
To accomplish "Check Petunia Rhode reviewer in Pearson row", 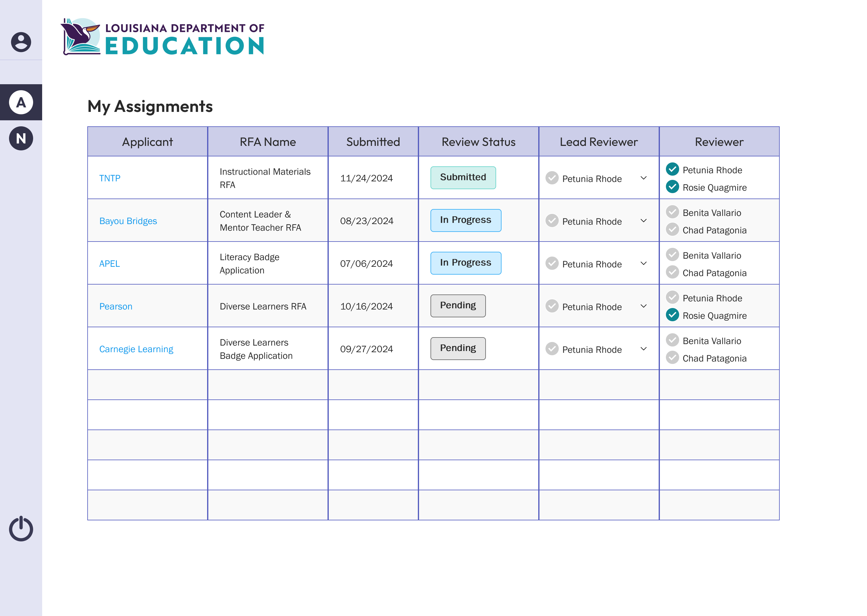I will coord(672,297).
